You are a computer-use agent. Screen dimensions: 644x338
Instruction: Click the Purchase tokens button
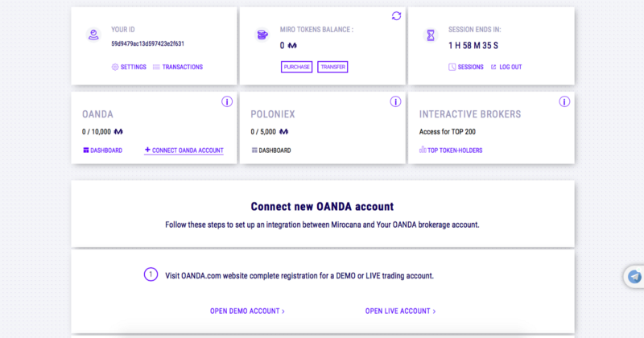[x=296, y=67]
